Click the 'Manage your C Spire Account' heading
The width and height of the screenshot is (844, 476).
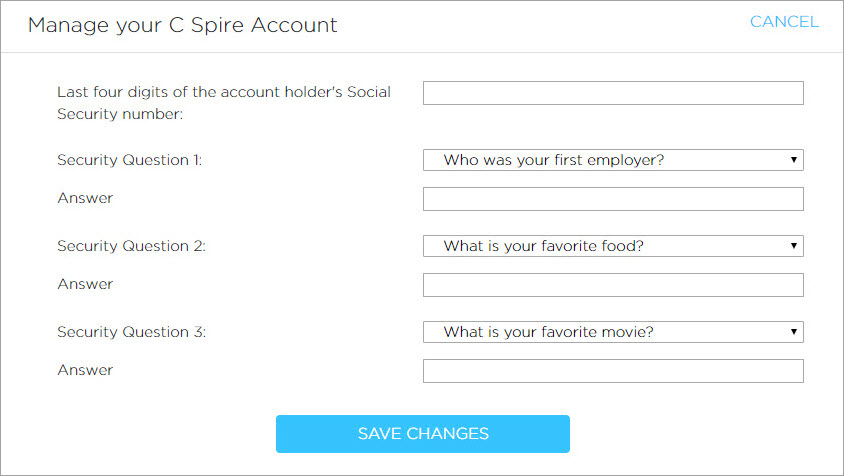[x=182, y=25]
